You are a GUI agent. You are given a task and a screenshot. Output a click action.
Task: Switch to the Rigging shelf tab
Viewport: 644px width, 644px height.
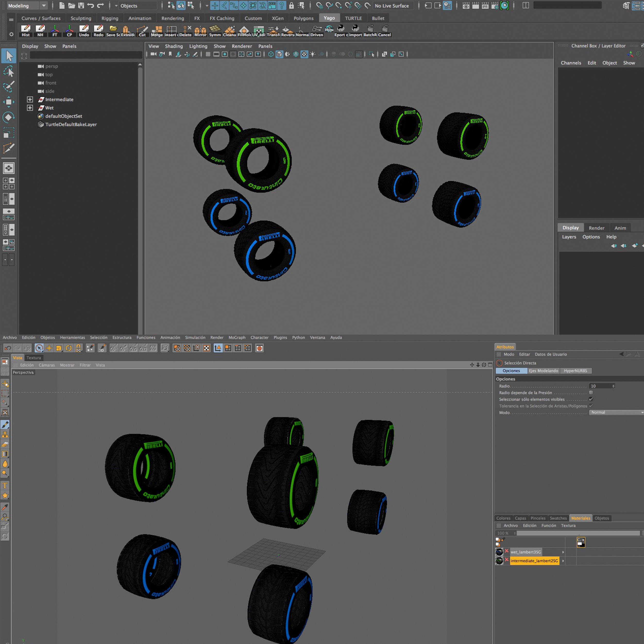point(110,18)
